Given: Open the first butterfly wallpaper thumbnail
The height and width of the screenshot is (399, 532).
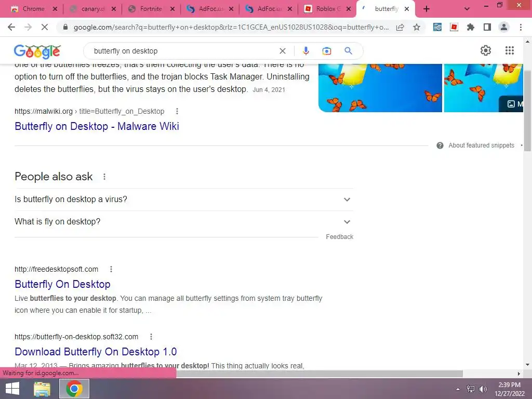Looking at the screenshot, I should (x=380, y=88).
